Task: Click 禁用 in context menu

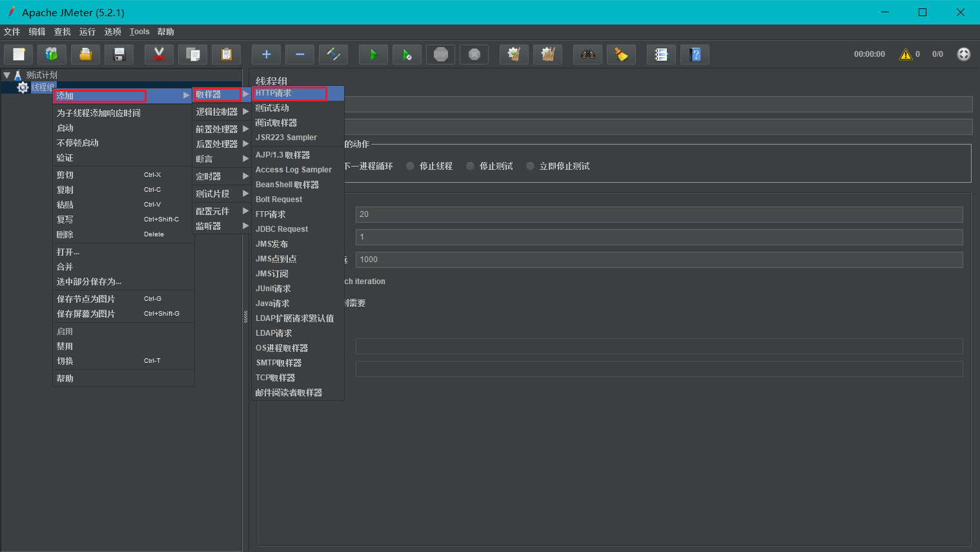Action: (x=123, y=346)
